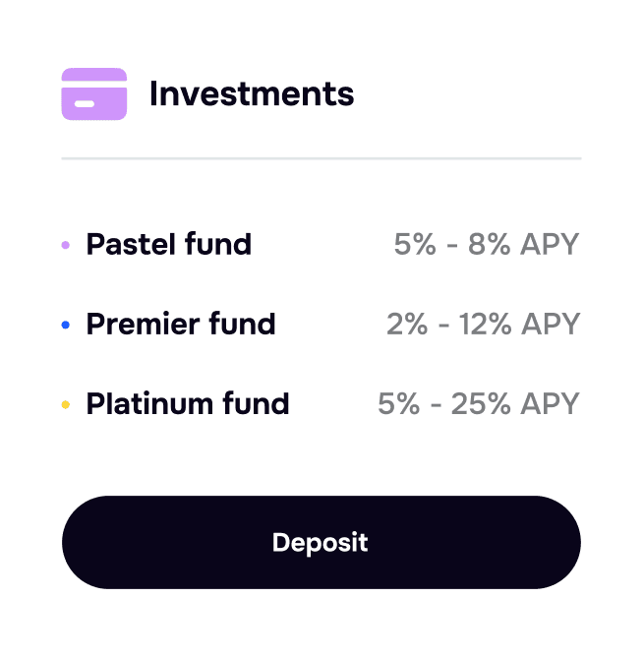This screenshot has width=644, height=657.
Task: Click the 2% - 12% APY rate range
Action: [483, 324]
